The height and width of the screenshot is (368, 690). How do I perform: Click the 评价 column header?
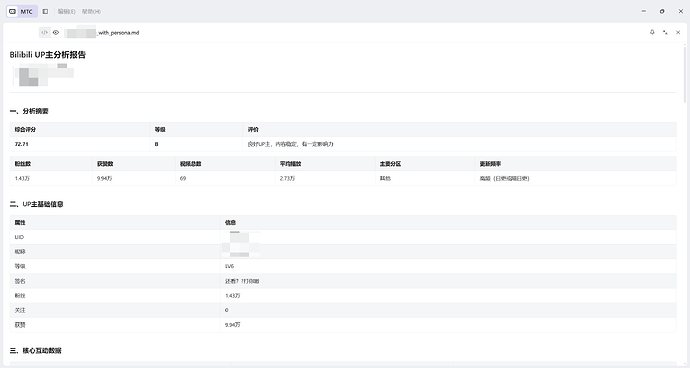[253, 130]
